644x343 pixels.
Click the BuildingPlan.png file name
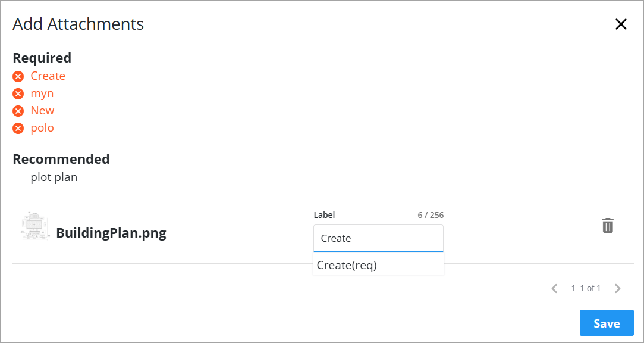click(111, 233)
